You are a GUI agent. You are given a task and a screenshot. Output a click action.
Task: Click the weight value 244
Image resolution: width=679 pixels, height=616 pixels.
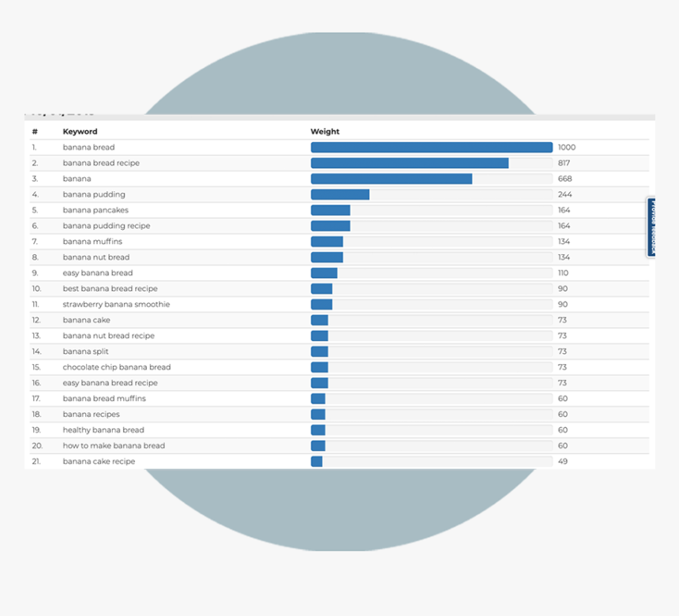pos(565,194)
